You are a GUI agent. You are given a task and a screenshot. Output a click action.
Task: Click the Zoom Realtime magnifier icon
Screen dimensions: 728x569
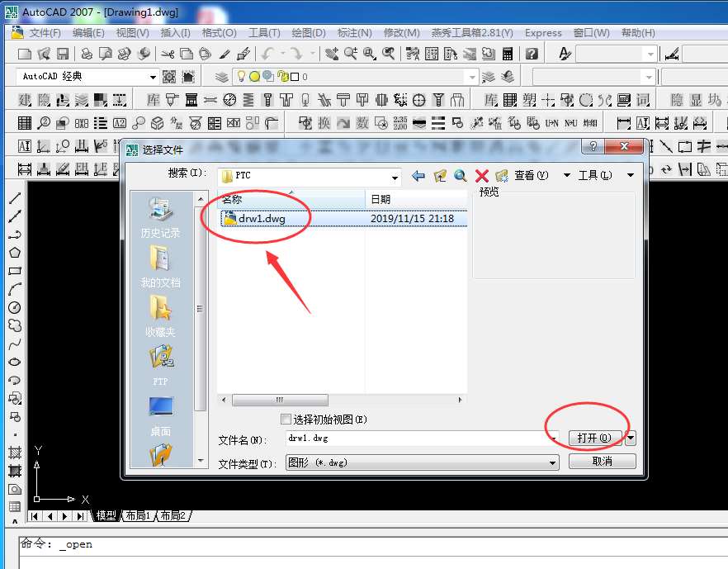[x=351, y=54]
